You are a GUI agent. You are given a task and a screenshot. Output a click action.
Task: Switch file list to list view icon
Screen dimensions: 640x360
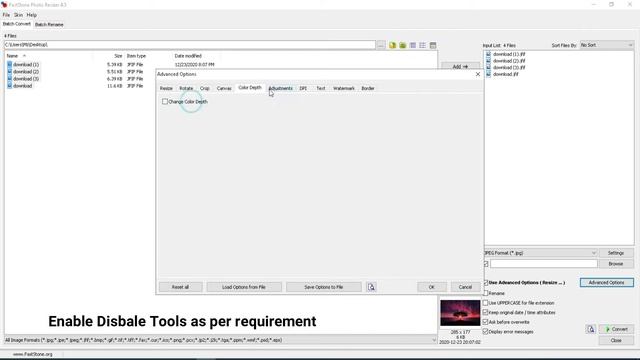[422, 45]
